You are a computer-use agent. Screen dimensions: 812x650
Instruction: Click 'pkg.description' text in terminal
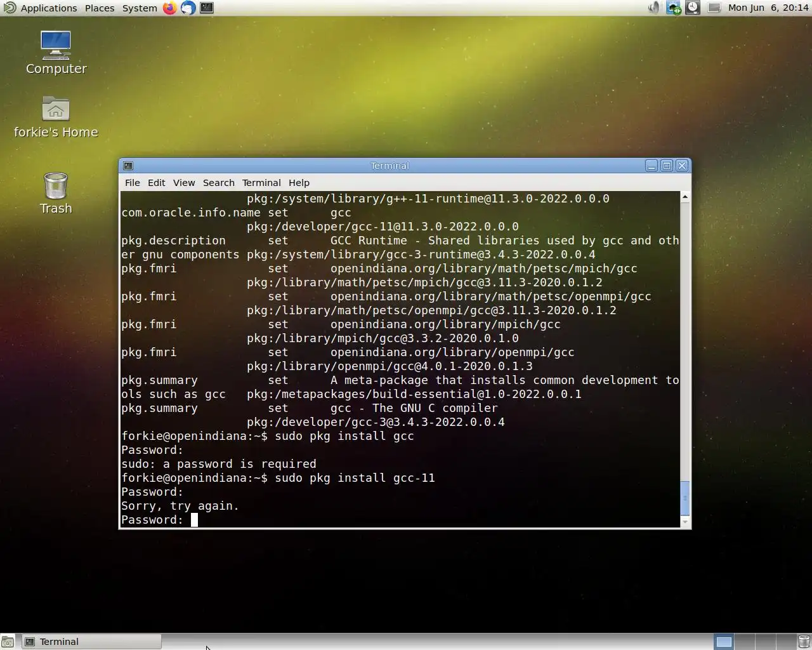pyautogui.click(x=173, y=241)
